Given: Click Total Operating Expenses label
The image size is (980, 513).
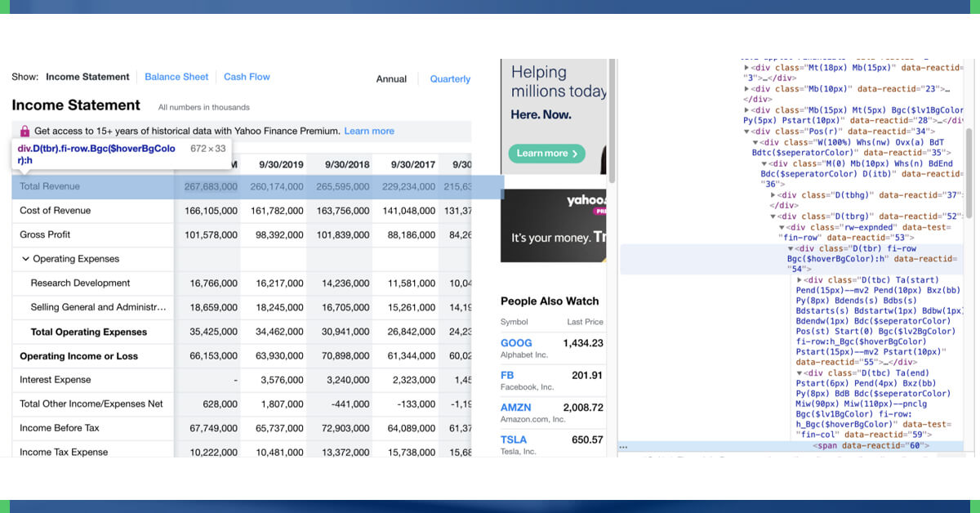Looking at the screenshot, I should tap(89, 332).
